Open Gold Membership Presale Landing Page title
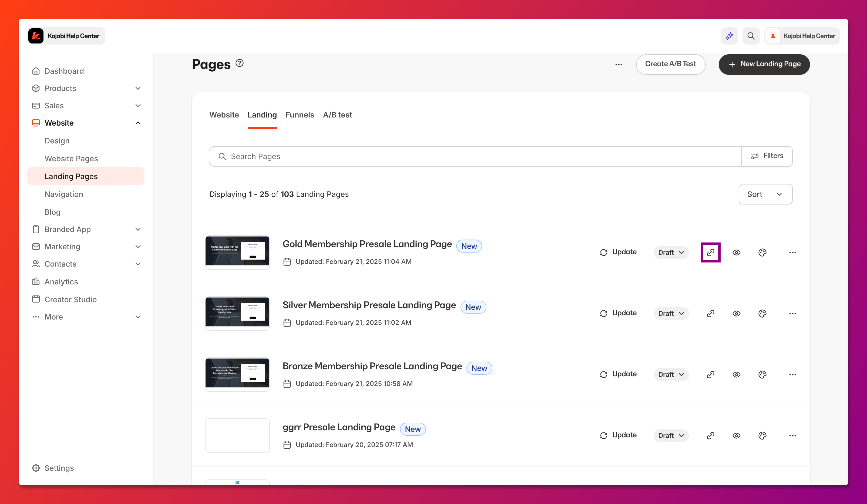 (x=367, y=244)
